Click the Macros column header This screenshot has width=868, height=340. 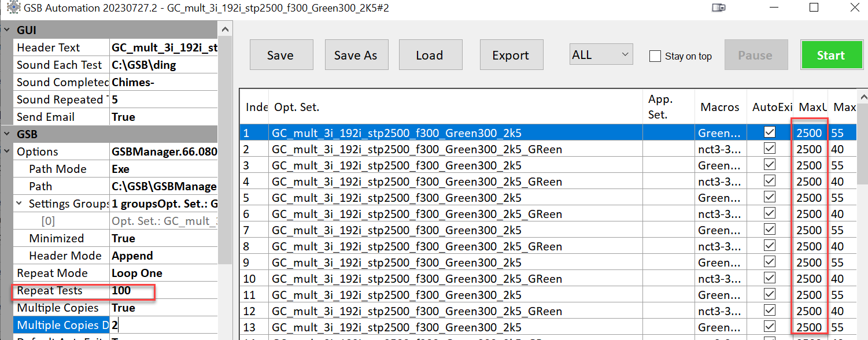coord(719,107)
